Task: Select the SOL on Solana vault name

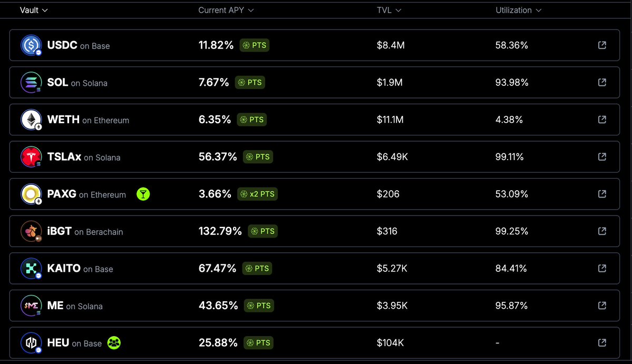Action: [77, 83]
